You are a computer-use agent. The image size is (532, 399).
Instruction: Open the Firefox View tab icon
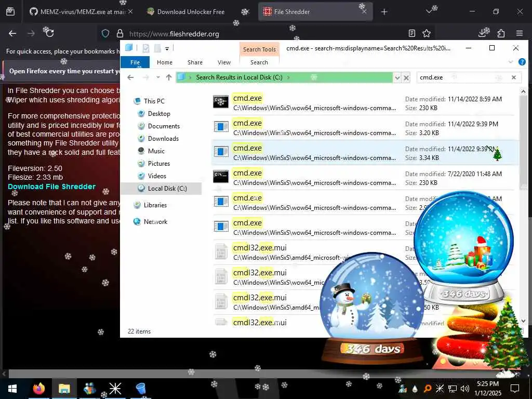[x=10, y=11]
